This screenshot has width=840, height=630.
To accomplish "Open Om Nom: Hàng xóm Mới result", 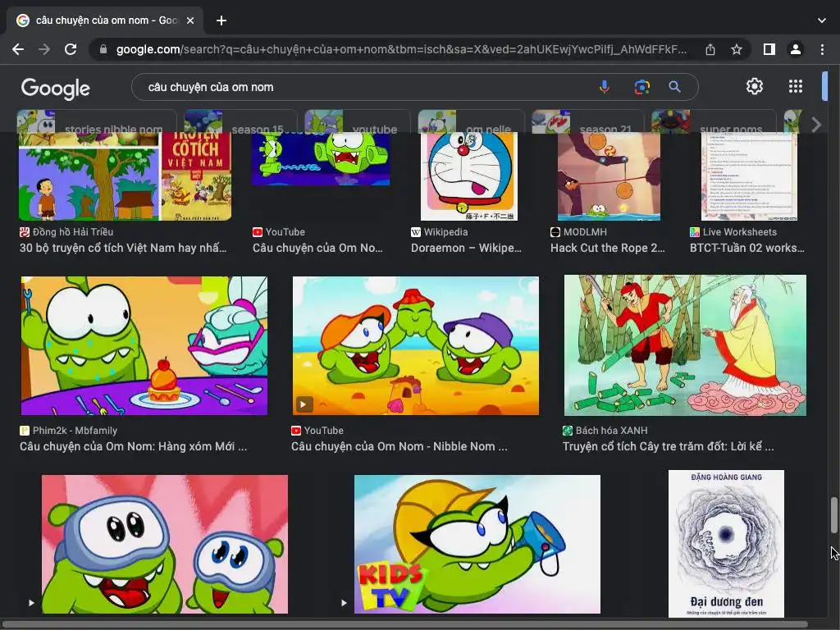I will 134,446.
